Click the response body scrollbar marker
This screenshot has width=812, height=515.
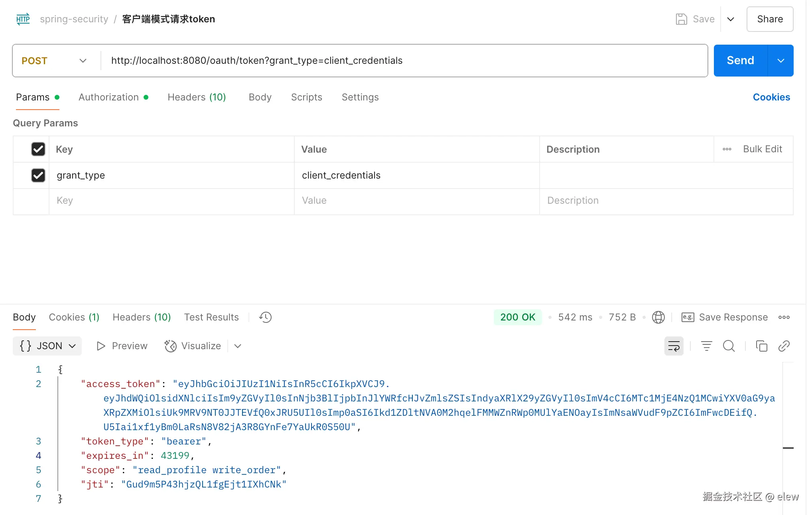click(788, 448)
